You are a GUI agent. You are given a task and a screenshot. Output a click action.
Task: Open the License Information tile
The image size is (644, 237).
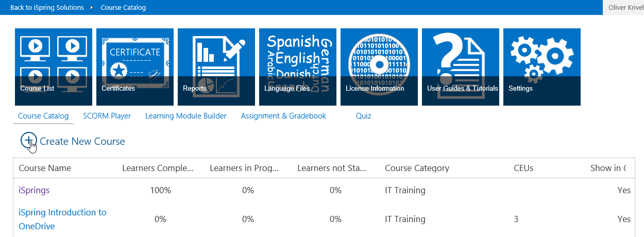pos(379,67)
